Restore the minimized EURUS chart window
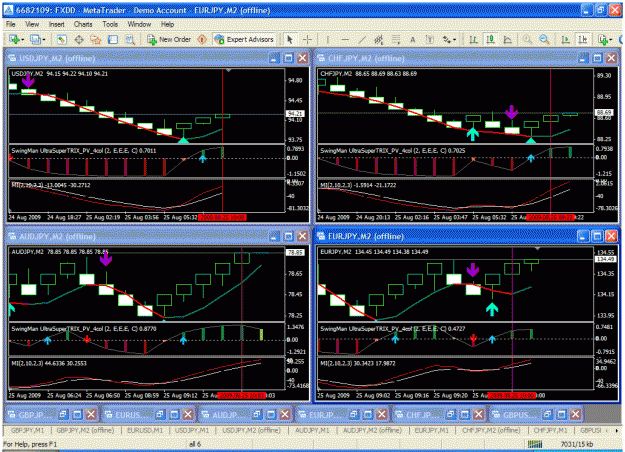 (x=160, y=415)
